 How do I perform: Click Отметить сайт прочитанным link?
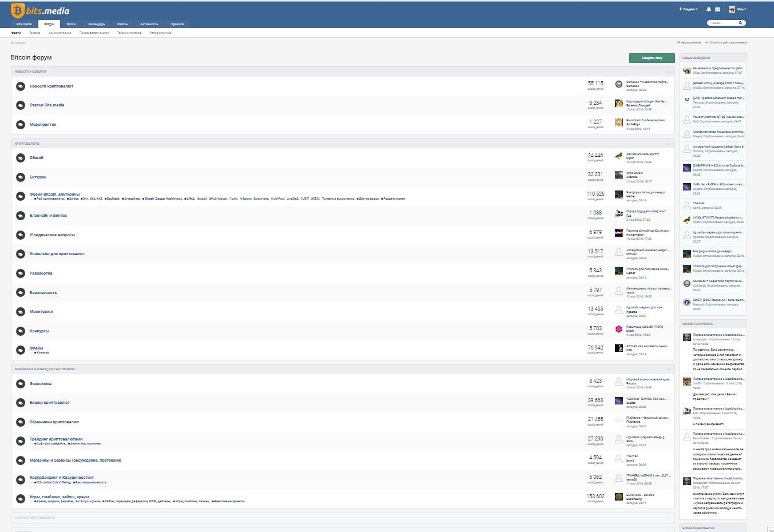(726, 42)
